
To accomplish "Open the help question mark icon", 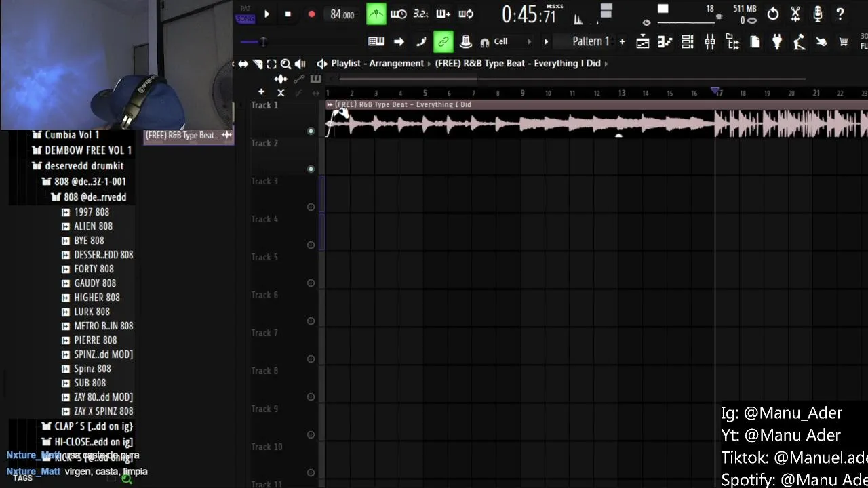I will [x=840, y=14].
